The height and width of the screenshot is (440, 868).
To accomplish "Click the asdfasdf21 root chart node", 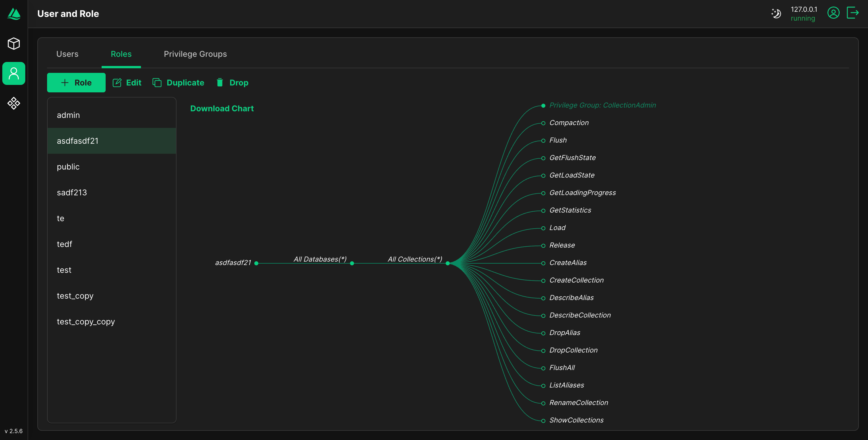I will 256,263.
